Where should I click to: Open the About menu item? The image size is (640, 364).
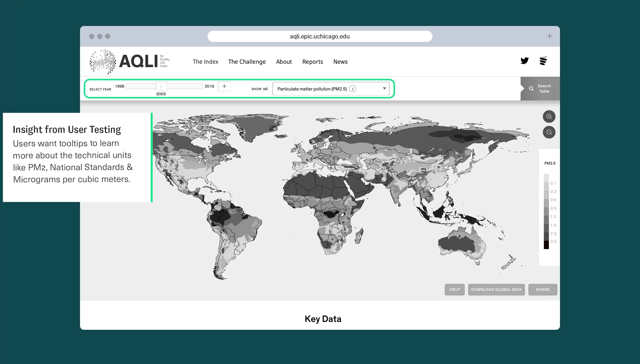coord(284,62)
